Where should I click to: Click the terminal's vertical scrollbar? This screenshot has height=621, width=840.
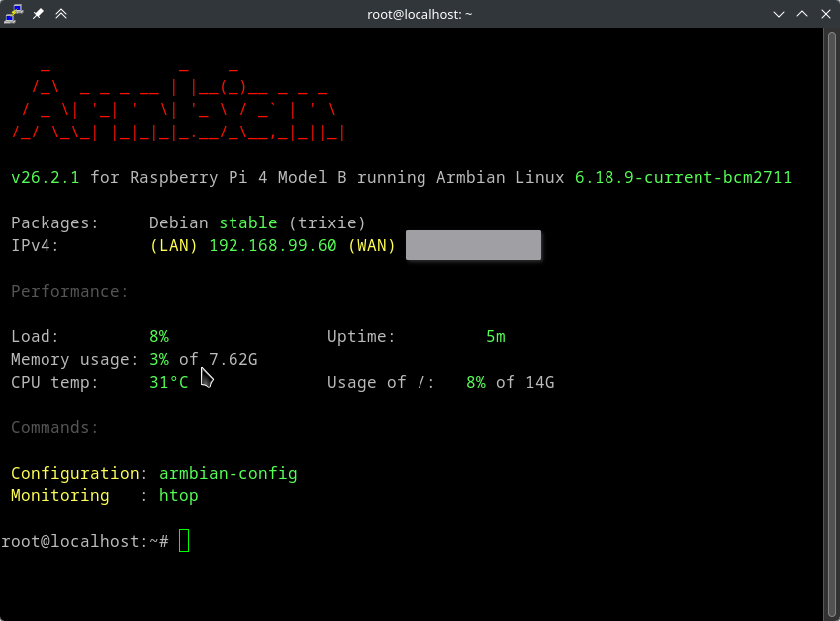point(832,316)
